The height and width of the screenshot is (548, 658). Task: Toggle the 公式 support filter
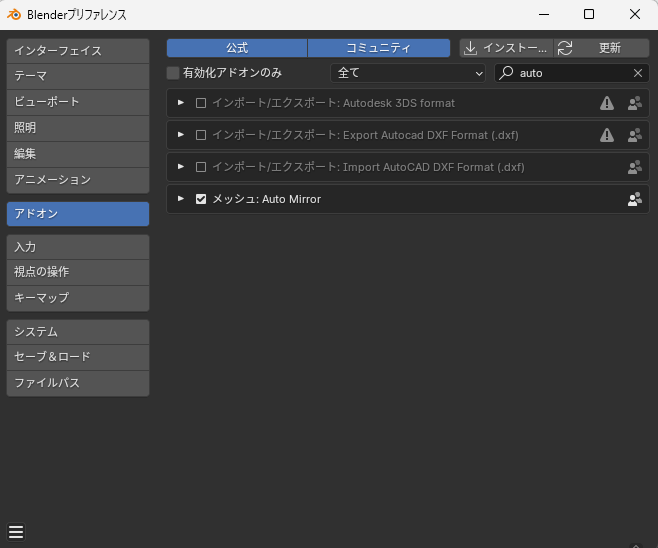[237, 48]
